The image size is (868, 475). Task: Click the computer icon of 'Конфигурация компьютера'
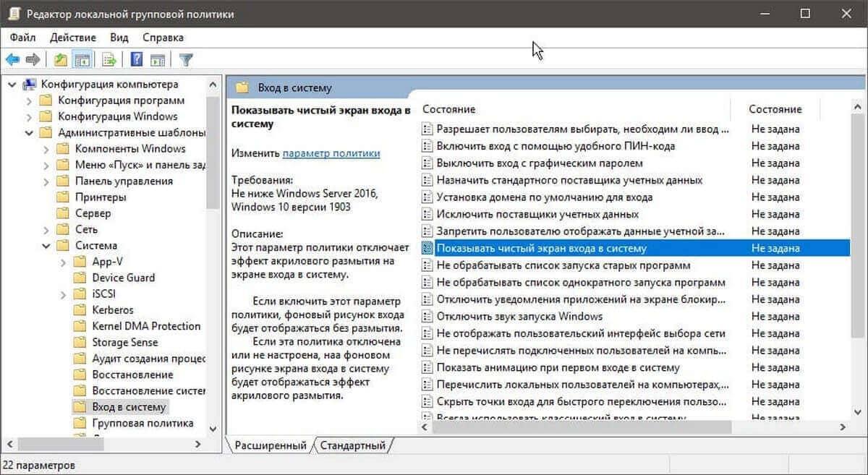pos(30,84)
